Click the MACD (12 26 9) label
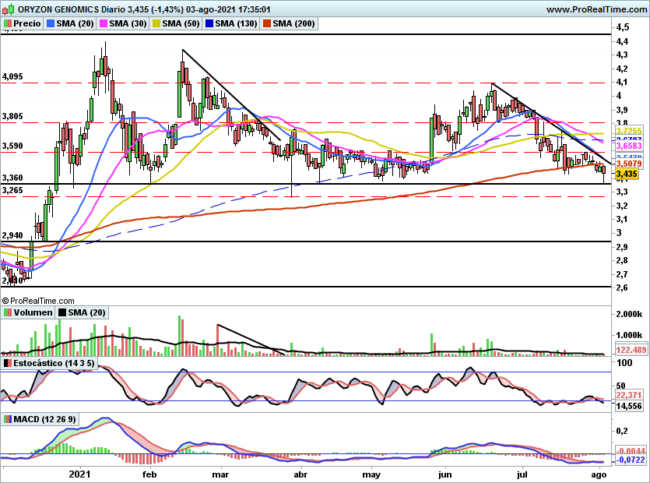650x483 pixels. point(45,420)
